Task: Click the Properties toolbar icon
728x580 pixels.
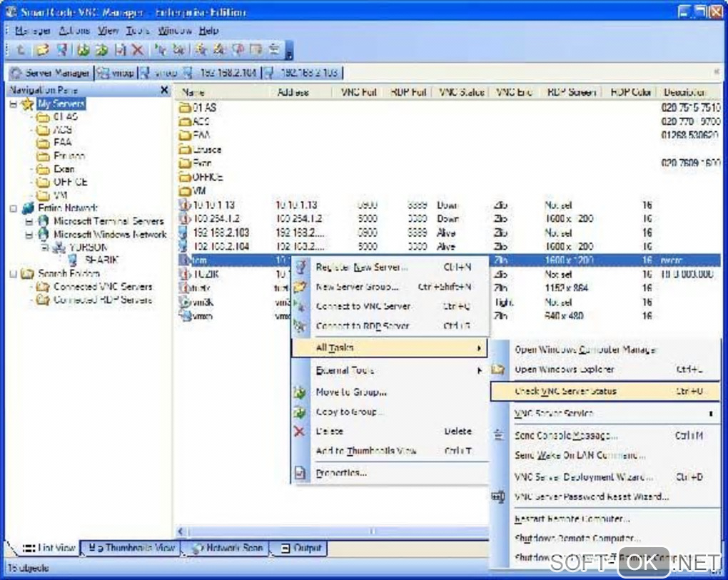Action: (x=120, y=49)
